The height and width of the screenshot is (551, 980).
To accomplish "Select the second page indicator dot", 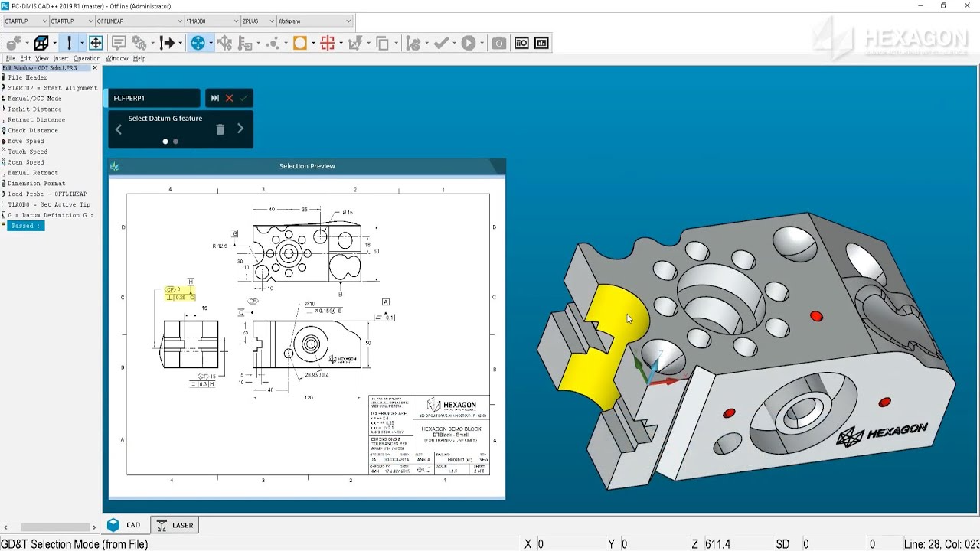I will pos(175,142).
